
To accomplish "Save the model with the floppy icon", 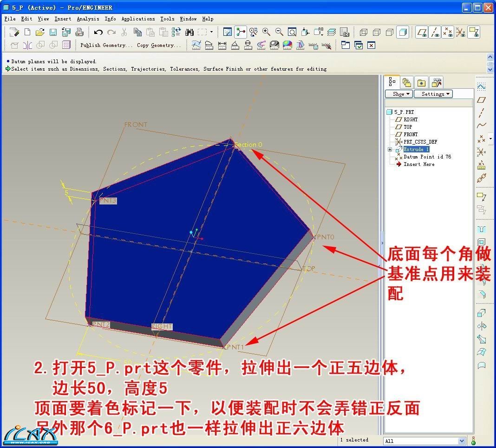I will pos(53,32).
